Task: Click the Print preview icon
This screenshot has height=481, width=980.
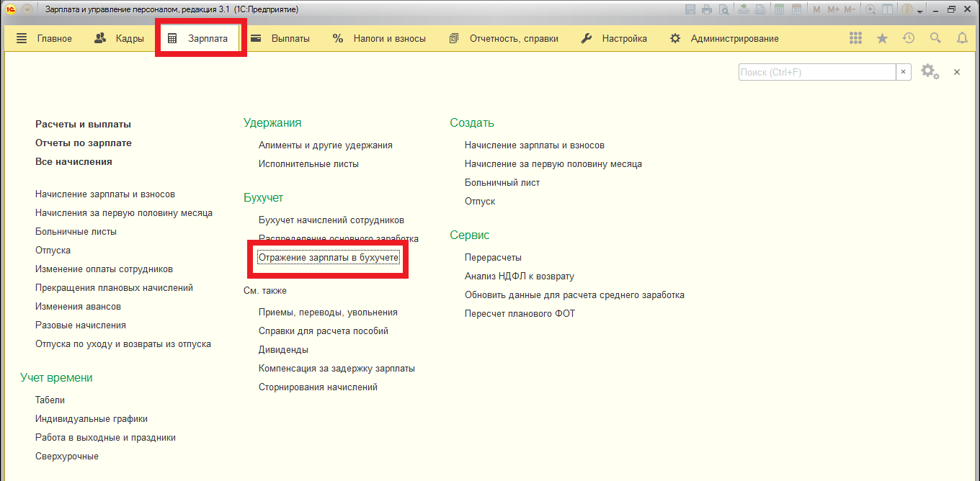Action: tap(723, 9)
